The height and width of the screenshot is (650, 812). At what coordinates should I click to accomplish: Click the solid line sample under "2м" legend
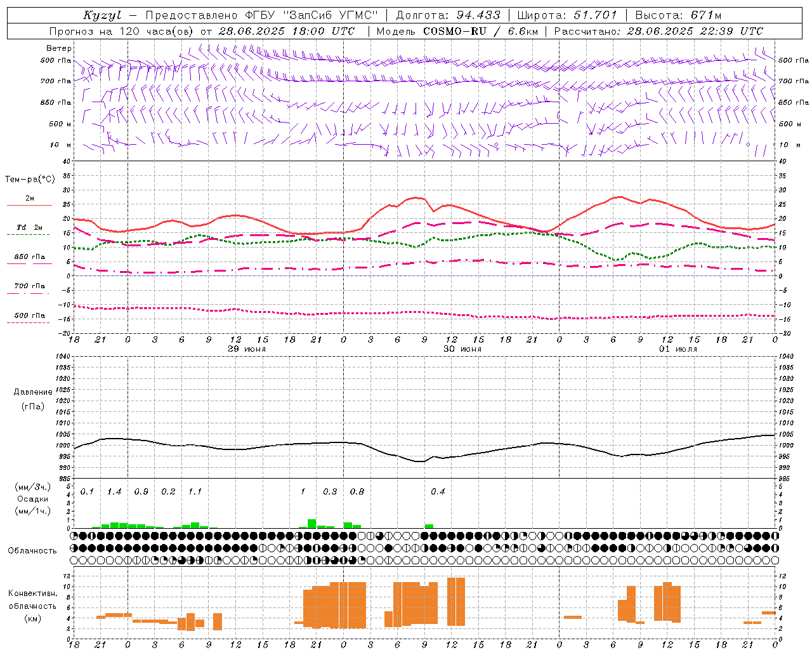coord(29,206)
